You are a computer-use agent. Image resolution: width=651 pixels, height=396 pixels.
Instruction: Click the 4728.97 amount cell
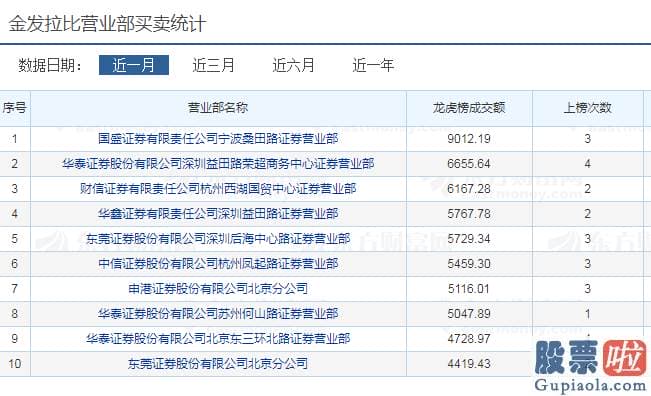[x=469, y=339]
